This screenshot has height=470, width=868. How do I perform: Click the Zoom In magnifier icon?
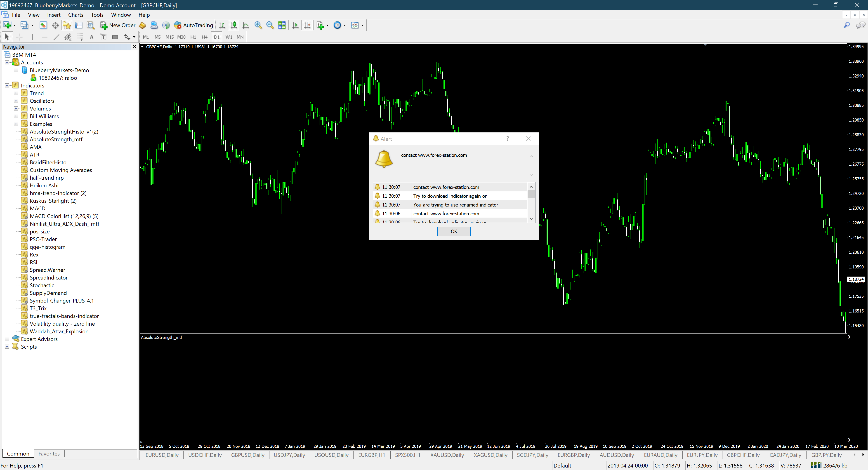click(258, 25)
